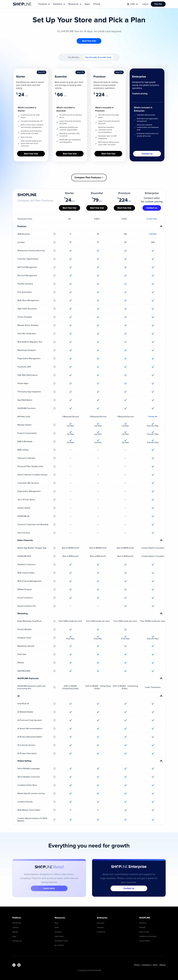
Task: Collapse the Global Selling section
Action: click(161, 761)
